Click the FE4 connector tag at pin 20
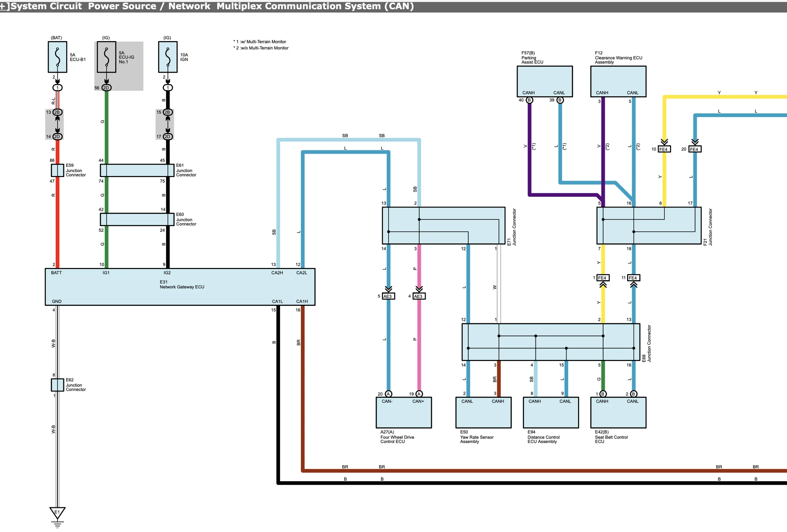Image resolution: width=787 pixels, height=532 pixels. (695, 149)
